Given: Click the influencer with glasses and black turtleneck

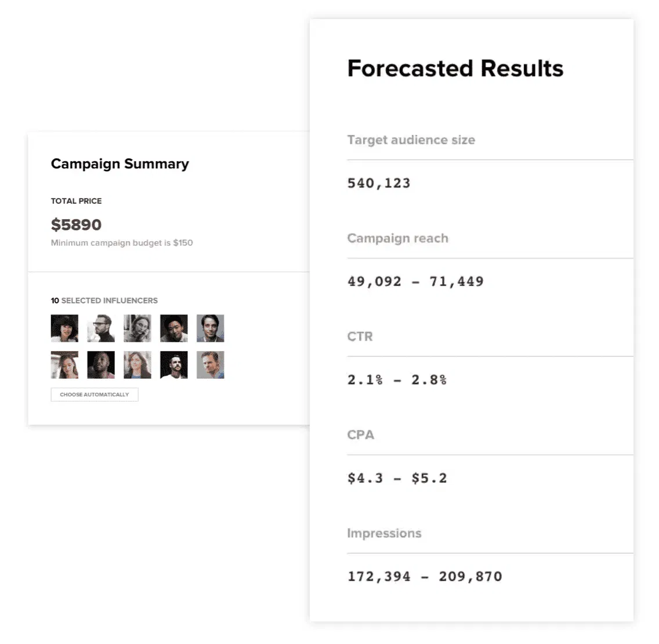Looking at the screenshot, I should click(101, 328).
